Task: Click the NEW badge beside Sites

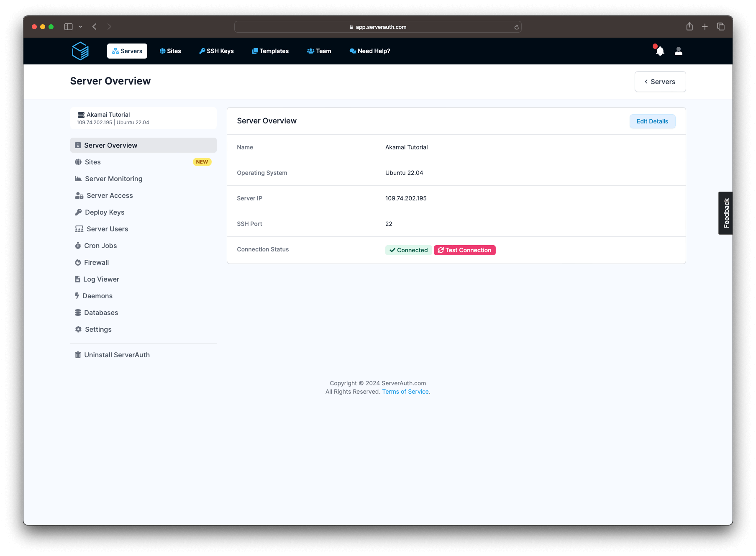Action: tap(202, 162)
